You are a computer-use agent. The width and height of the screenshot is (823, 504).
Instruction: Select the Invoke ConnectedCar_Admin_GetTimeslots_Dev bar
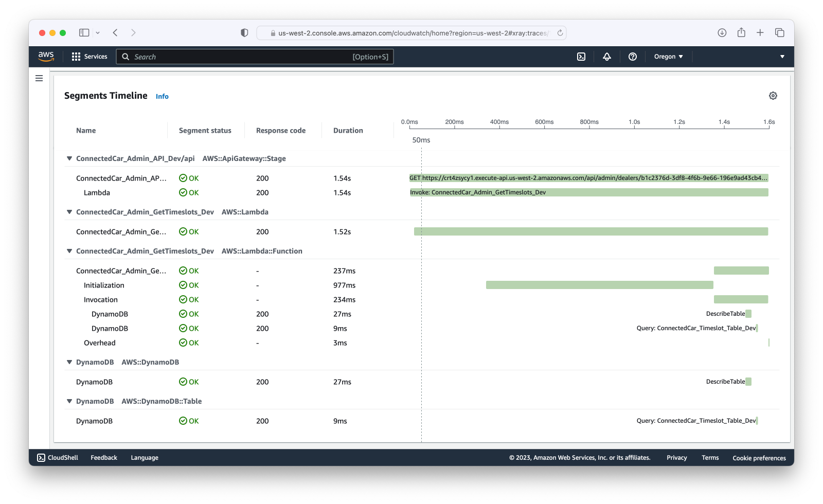(589, 192)
